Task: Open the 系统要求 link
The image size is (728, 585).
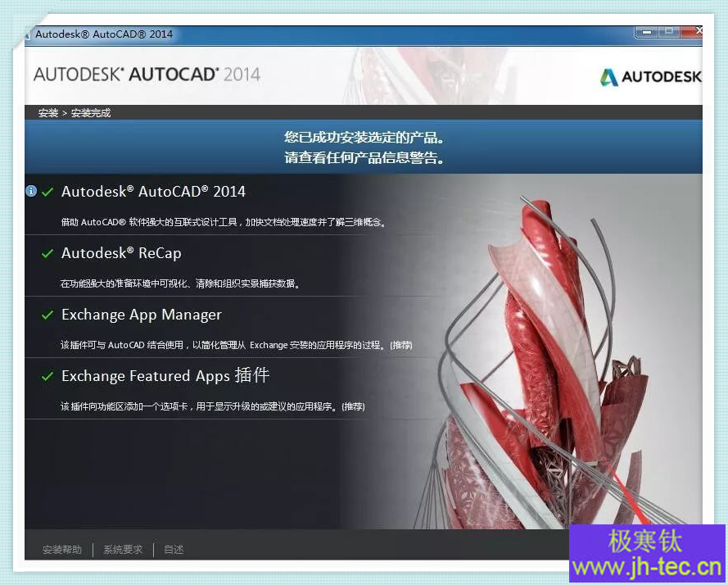Action: pos(123,550)
